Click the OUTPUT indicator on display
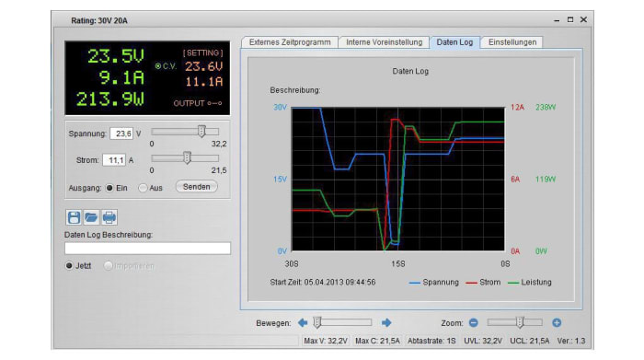The height and width of the screenshot is (360, 644). [x=198, y=103]
